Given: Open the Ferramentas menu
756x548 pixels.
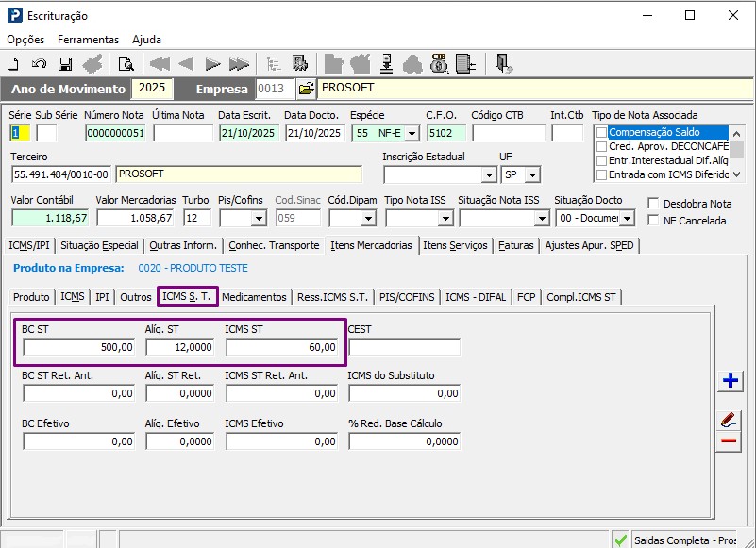Looking at the screenshot, I should tap(88, 40).
